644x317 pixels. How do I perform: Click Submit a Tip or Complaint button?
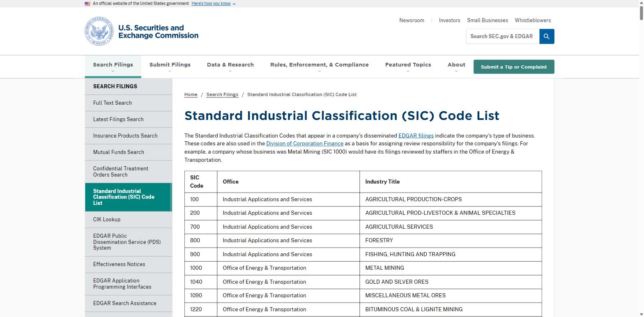[514, 67]
